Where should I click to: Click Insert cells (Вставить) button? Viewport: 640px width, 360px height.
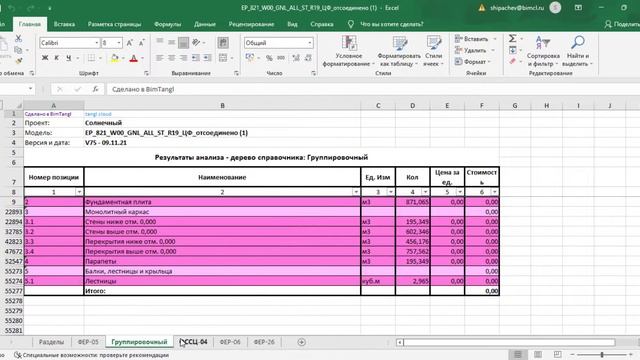click(x=476, y=39)
